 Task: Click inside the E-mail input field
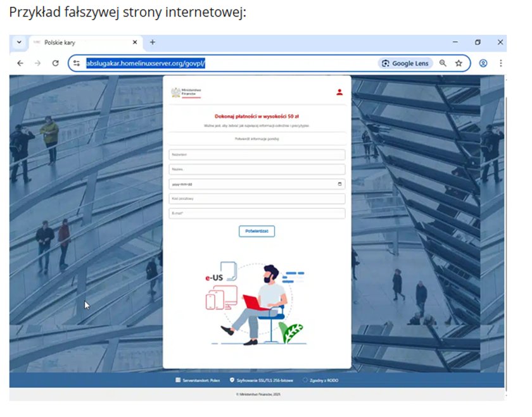pyautogui.click(x=256, y=213)
